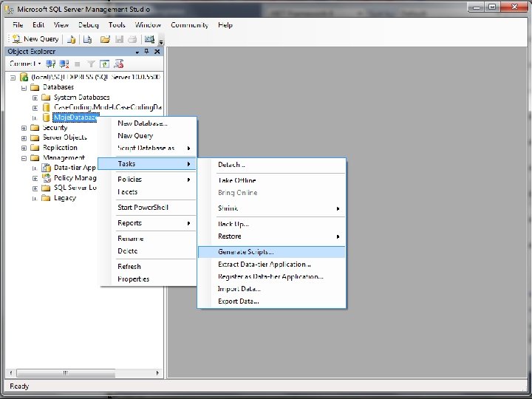Open the Shrink submenu
This screenshot has height=399, width=532.
271,208
